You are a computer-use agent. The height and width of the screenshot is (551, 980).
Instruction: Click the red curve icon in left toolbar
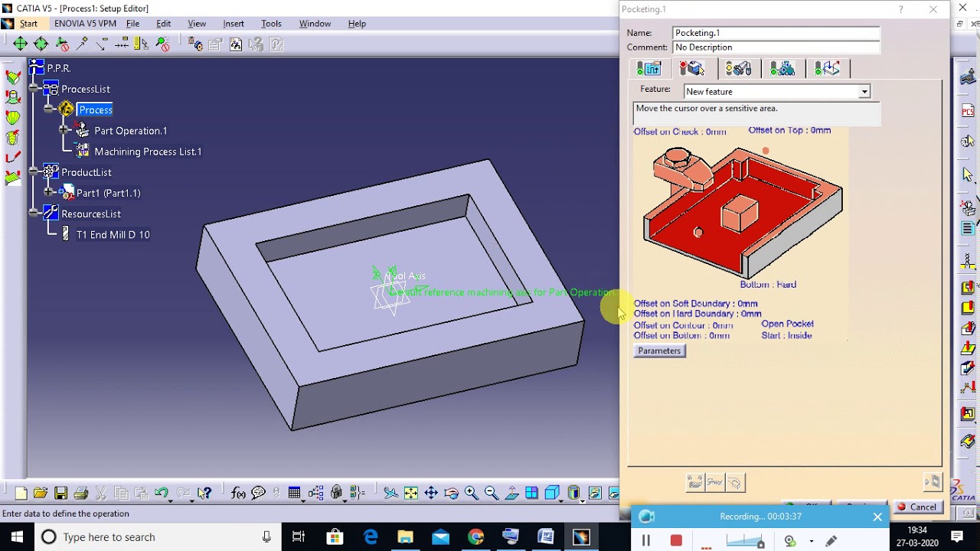(x=13, y=158)
